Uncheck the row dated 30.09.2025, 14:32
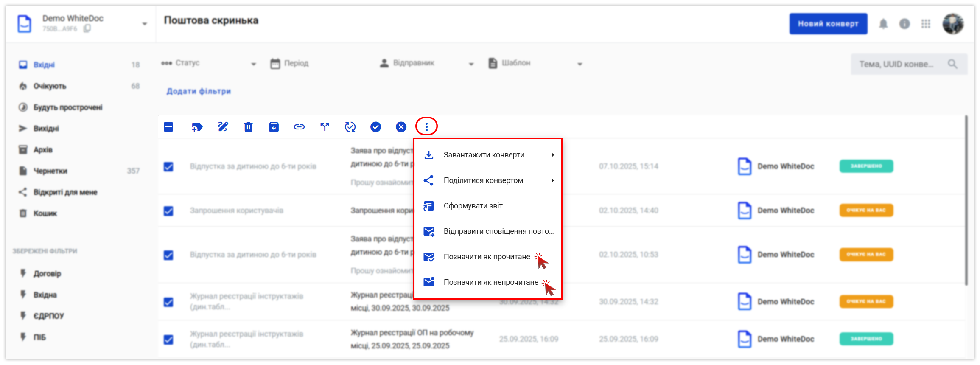 (168, 302)
